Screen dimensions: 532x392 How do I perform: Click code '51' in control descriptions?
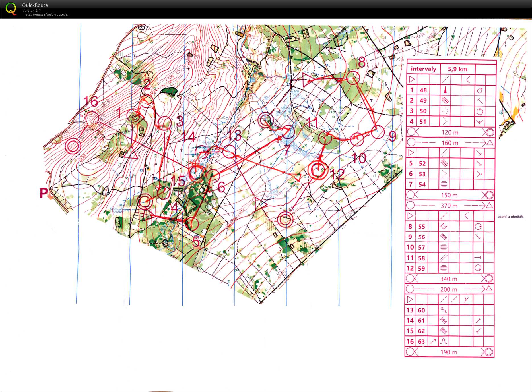click(423, 122)
